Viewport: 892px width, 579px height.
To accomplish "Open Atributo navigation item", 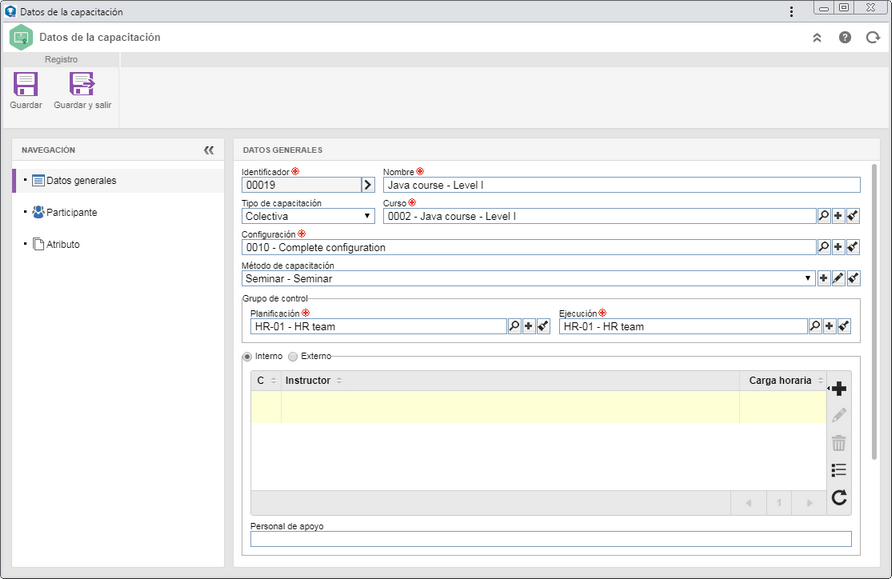I will (118, 245).
